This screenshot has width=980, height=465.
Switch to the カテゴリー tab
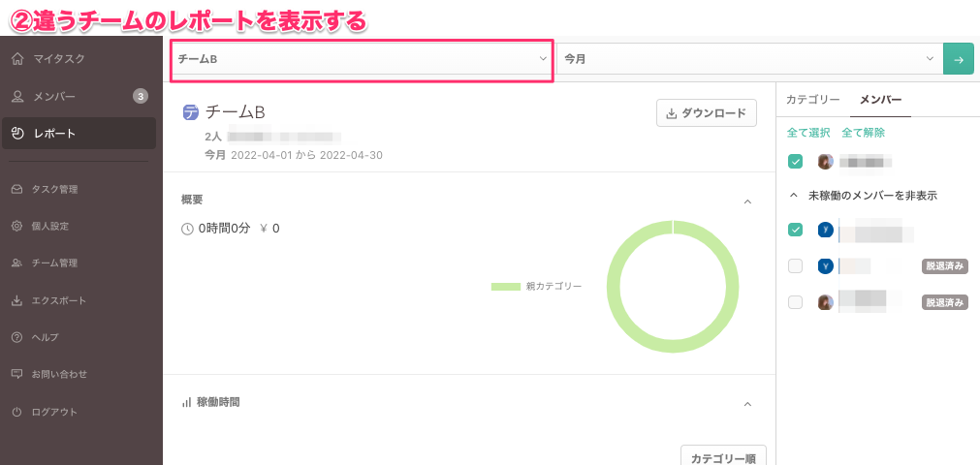click(x=812, y=100)
